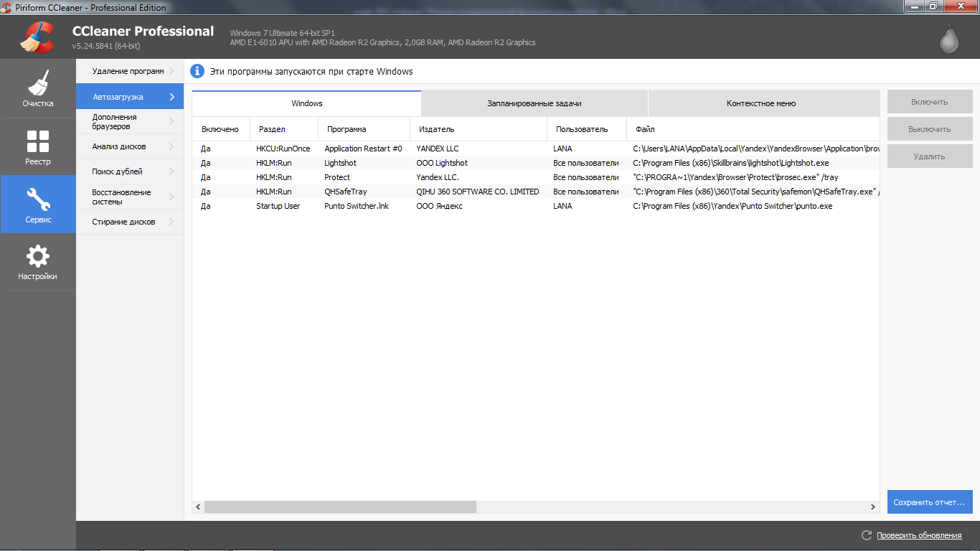Viewport: 980px width, 551px height.
Task: Click right arrow of horizontal scrollbar
Action: coord(873,507)
